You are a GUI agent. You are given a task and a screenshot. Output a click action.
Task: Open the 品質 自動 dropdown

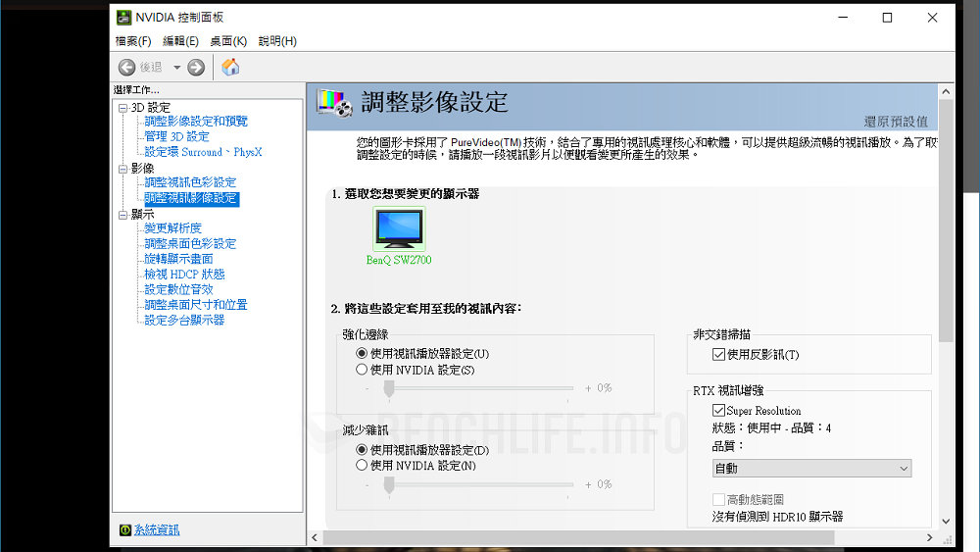coord(811,469)
